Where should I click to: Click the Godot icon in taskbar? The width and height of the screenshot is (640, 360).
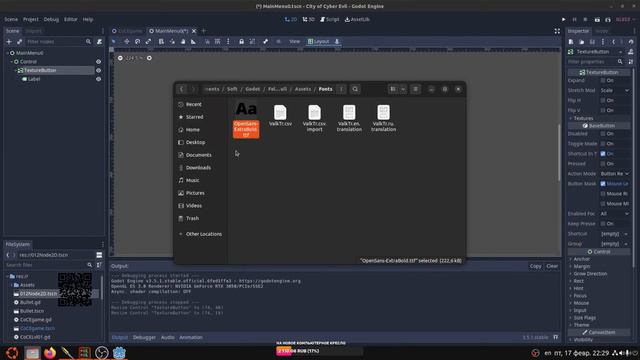point(119,353)
